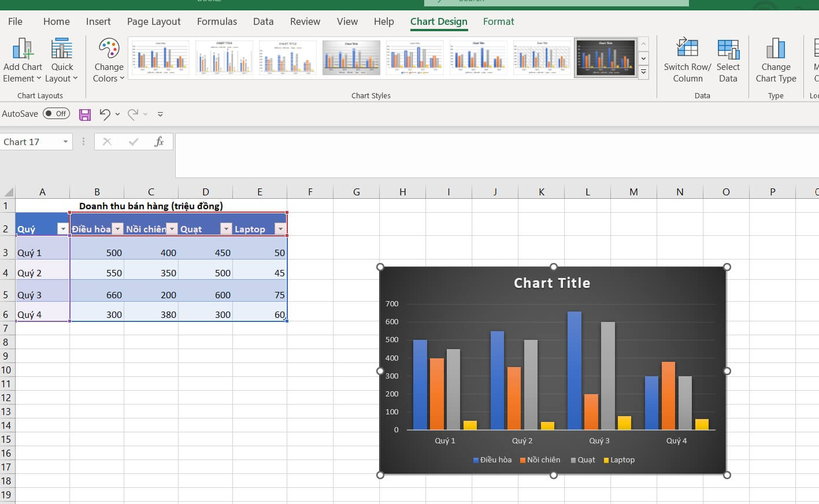Toggle AutoSave on
The image size is (819, 504).
coord(56,113)
